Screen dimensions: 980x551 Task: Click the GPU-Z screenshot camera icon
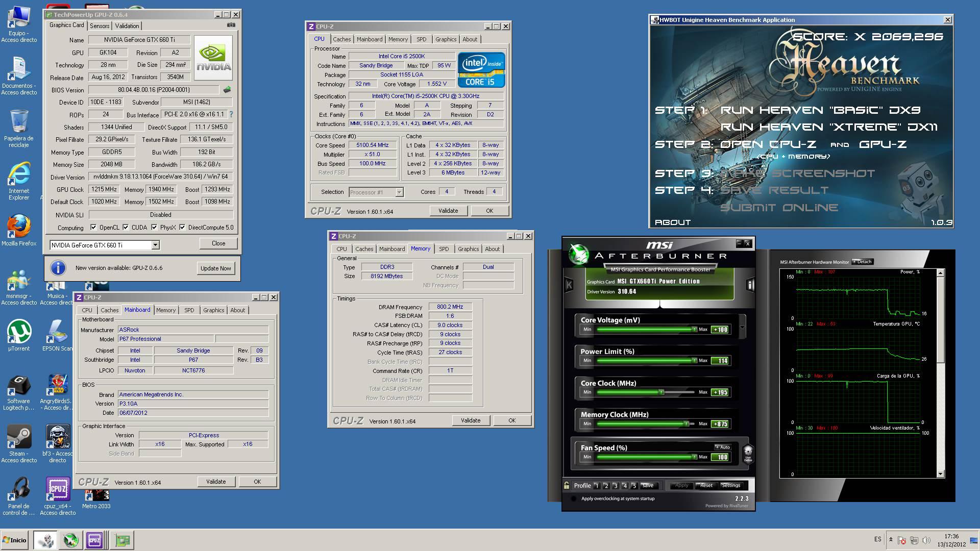point(231,25)
